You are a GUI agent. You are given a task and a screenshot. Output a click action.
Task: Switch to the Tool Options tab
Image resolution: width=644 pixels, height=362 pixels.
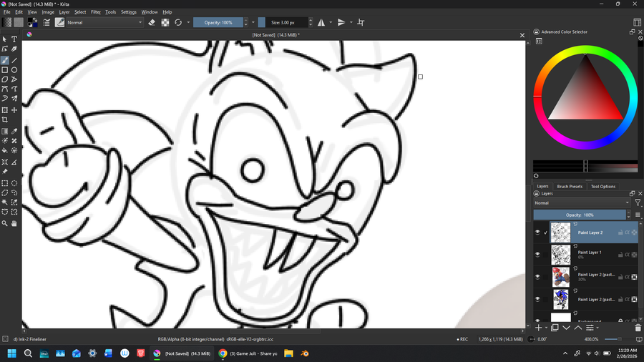603,186
